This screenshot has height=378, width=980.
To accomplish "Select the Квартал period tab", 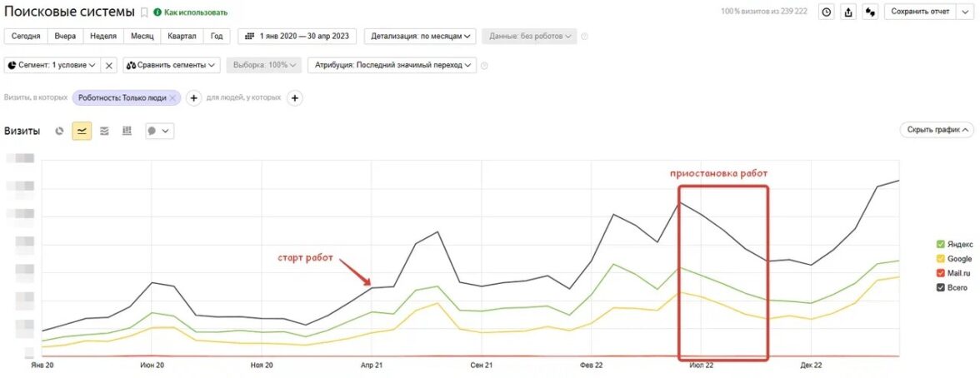I will coord(182,36).
